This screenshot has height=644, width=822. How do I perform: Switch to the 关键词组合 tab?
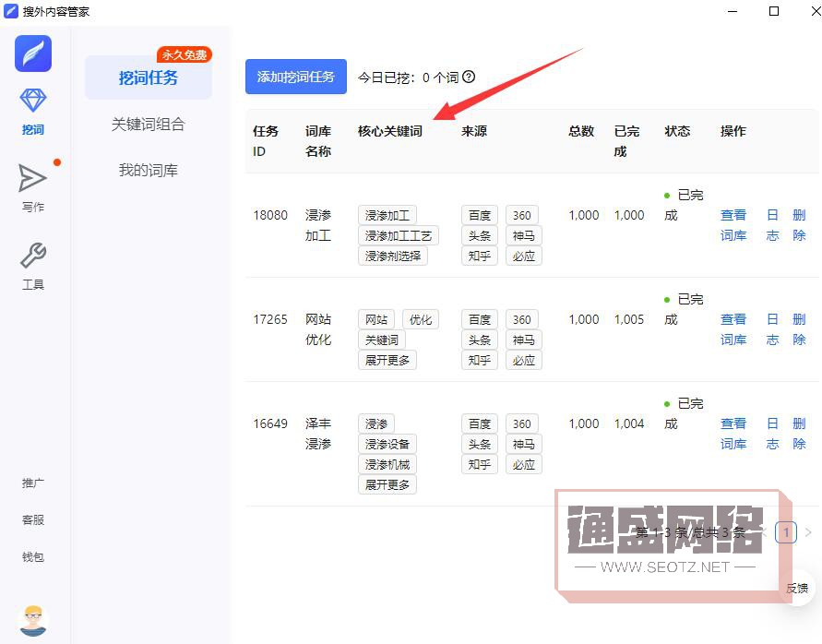pyautogui.click(x=149, y=125)
